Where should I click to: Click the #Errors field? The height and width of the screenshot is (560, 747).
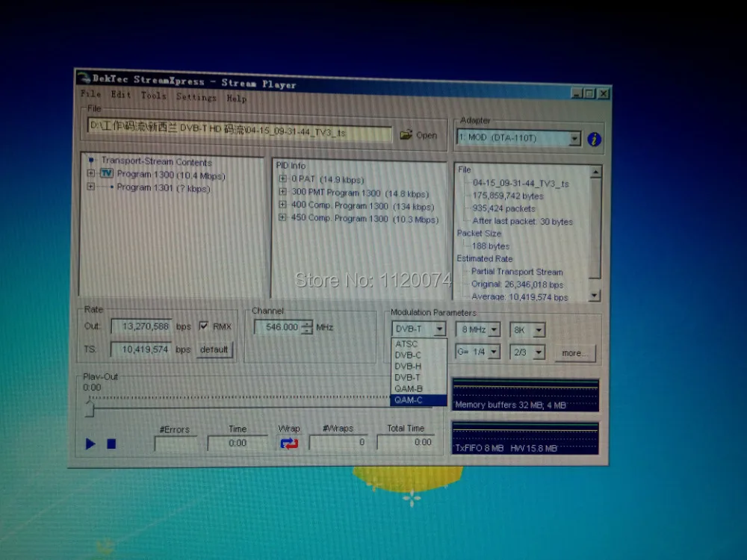coord(176,444)
